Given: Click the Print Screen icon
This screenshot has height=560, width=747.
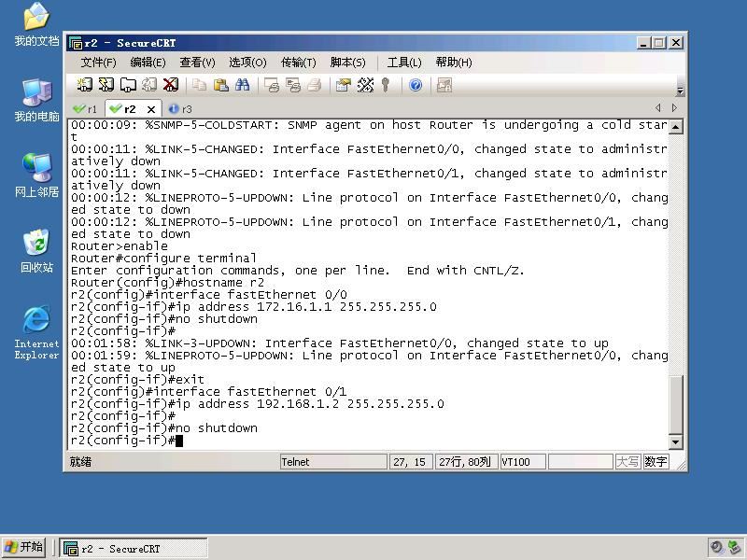Looking at the screenshot, I should coord(272,85).
